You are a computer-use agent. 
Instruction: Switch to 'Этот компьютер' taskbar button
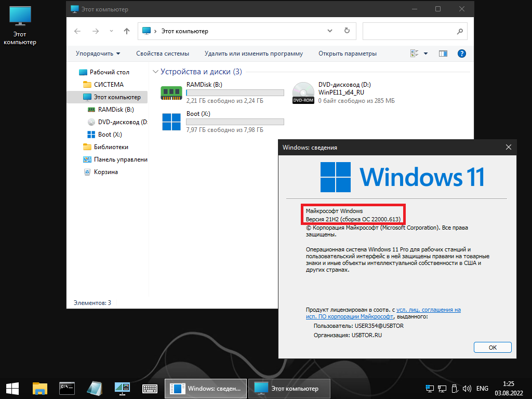point(289,389)
